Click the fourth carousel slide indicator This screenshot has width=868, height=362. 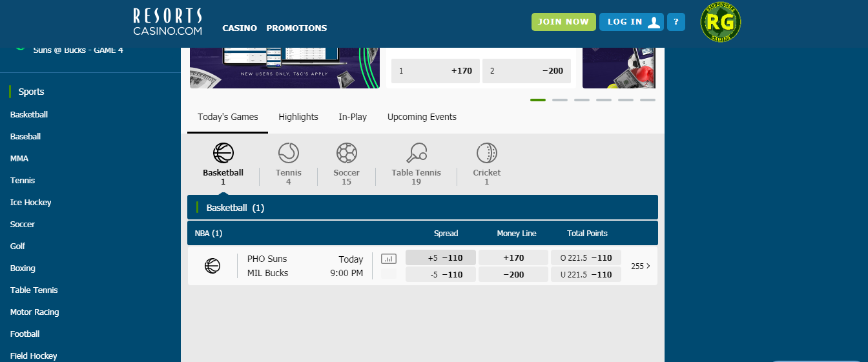(x=604, y=100)
